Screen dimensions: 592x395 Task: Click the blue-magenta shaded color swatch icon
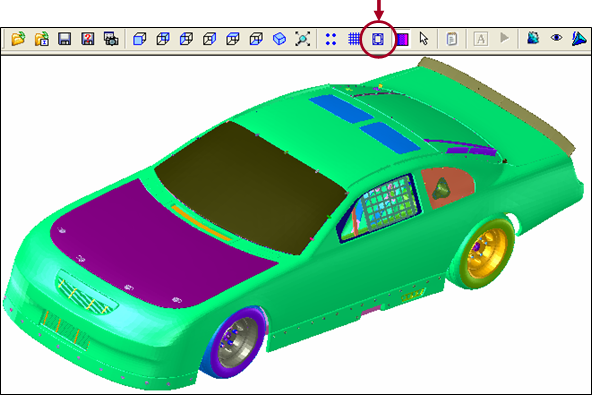(402, 39)
